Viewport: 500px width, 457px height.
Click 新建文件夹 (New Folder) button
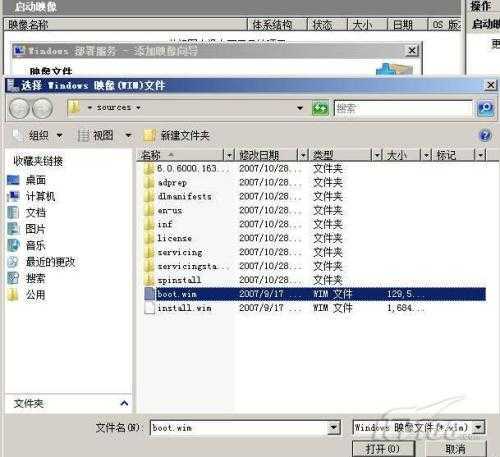177,135
